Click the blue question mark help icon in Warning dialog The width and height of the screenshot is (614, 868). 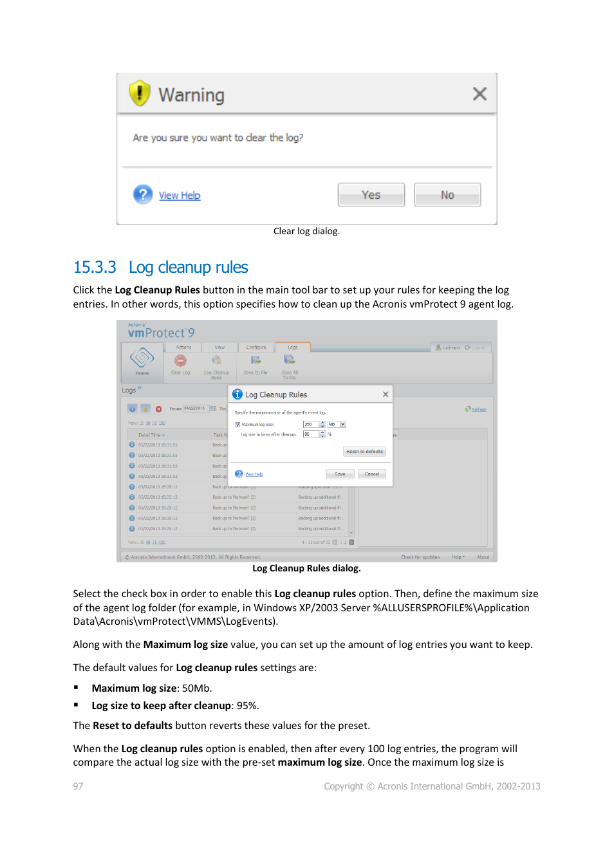tap(142, 194)
